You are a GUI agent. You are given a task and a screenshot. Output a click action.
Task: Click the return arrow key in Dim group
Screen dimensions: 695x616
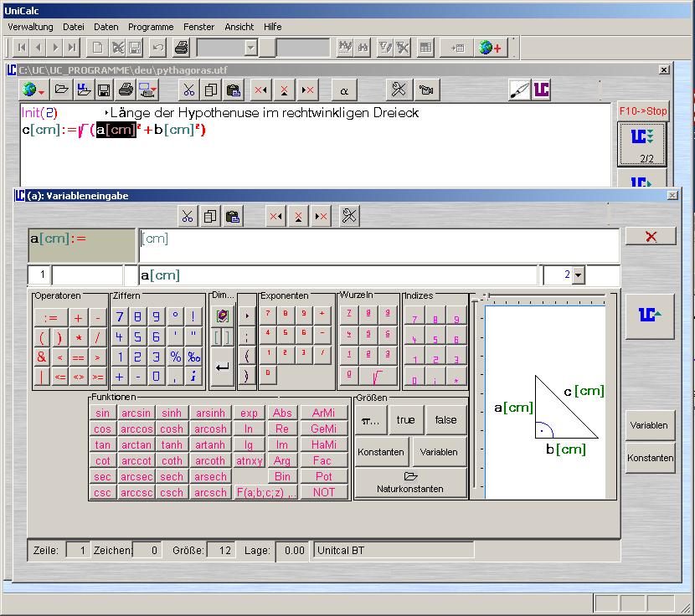coord(222,367)
